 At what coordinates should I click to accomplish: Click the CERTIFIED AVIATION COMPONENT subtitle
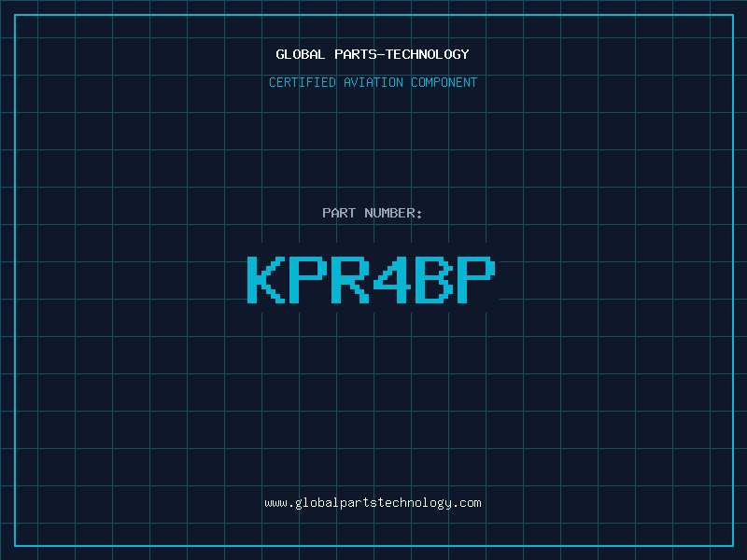click(x=373, y=82)
